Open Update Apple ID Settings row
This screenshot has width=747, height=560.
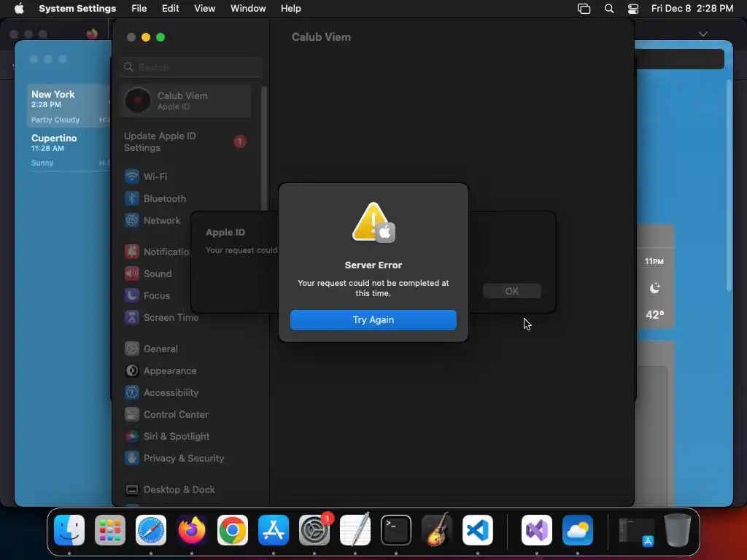[x=185, y=142]
